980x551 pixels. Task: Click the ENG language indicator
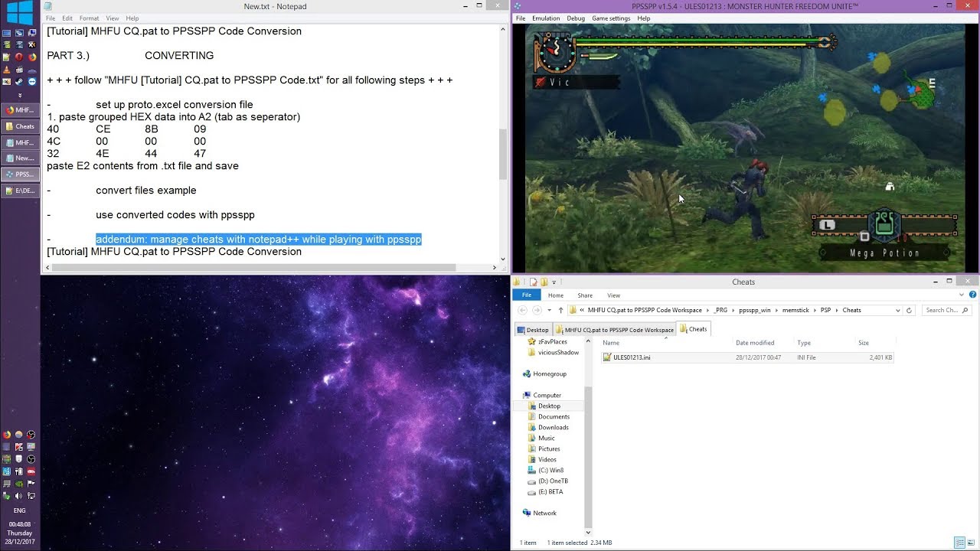(19, 510)
